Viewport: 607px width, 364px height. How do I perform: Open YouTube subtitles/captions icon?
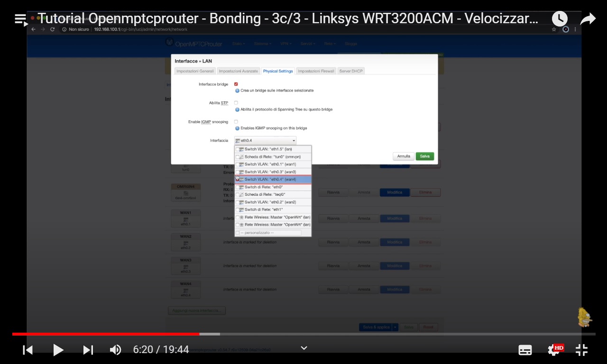525,350
